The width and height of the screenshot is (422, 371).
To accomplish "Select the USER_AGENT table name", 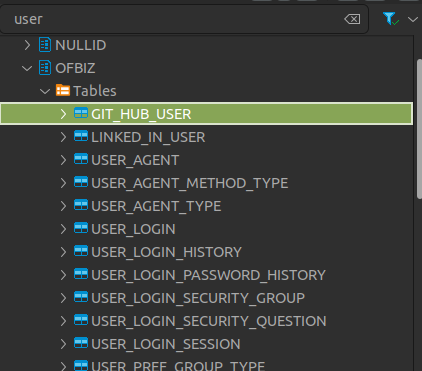I will (x=135, y=160).
